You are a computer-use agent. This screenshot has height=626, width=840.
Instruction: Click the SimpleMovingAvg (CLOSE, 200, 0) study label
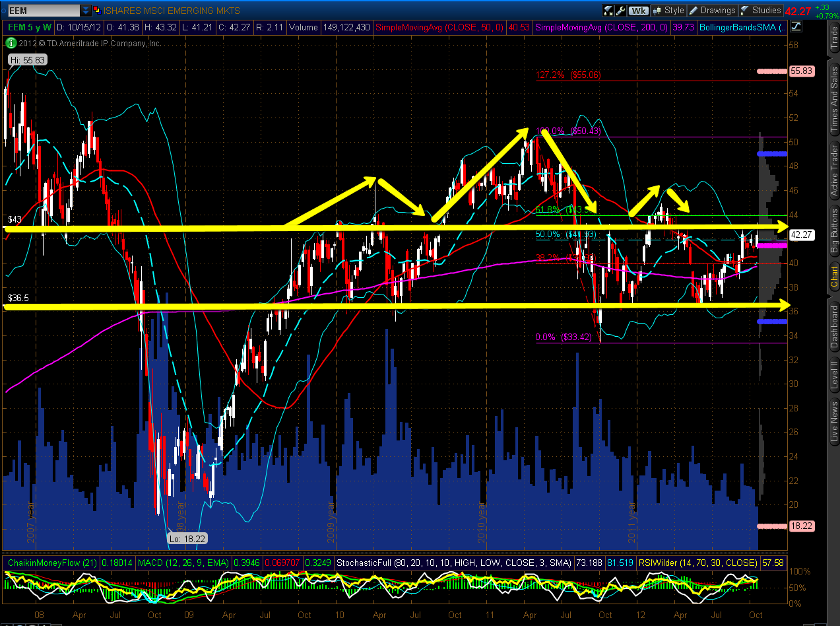[603, 27]
